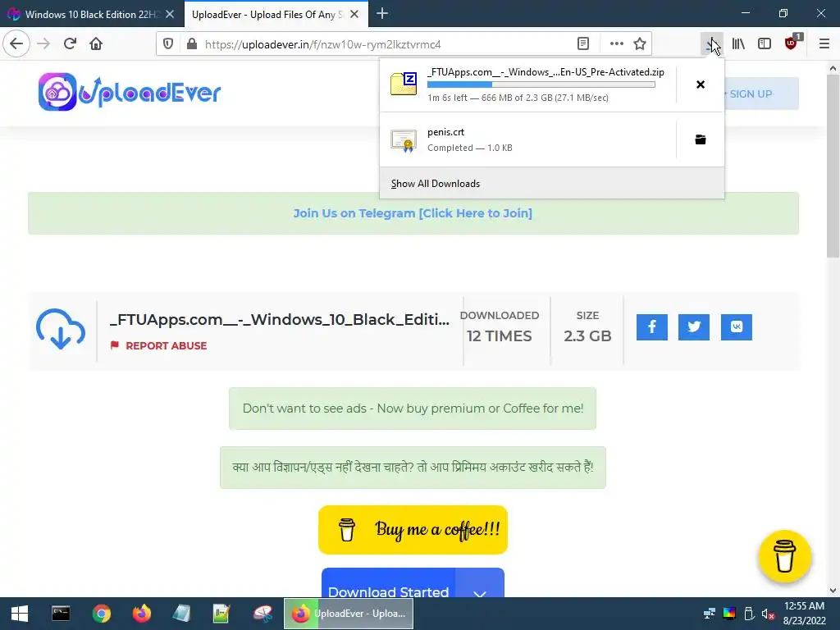Select UploadEver Firefox window in taskbar
Viewport: 840px width, 630px height.
tap(349, 614)
